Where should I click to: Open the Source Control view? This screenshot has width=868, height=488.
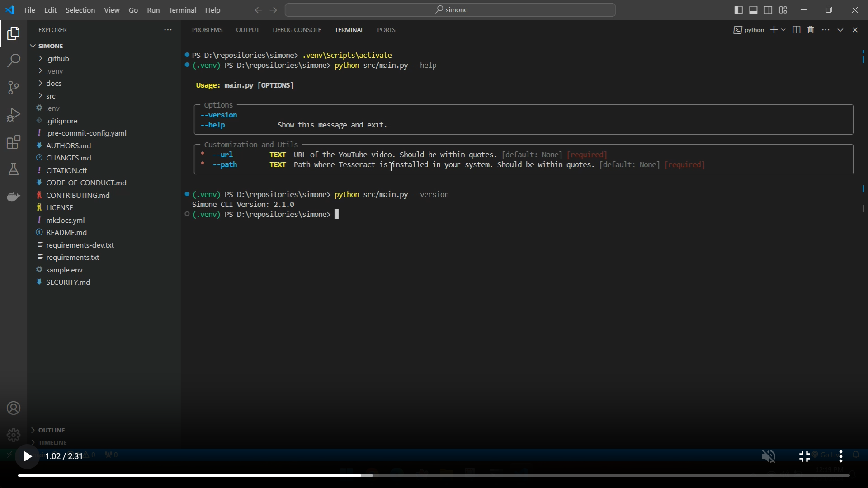click(14, 88)
